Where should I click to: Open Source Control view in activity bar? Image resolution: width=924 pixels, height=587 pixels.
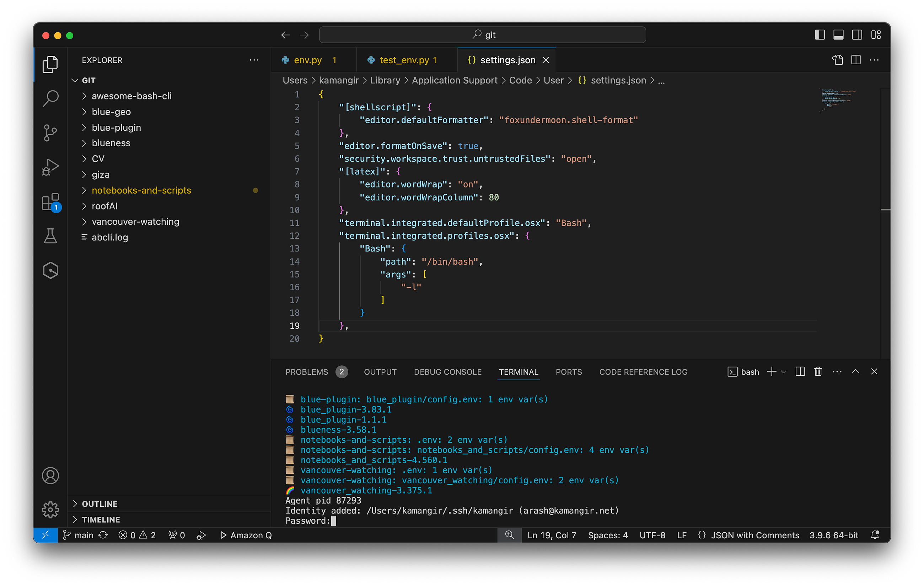click(x=50, y=133)
